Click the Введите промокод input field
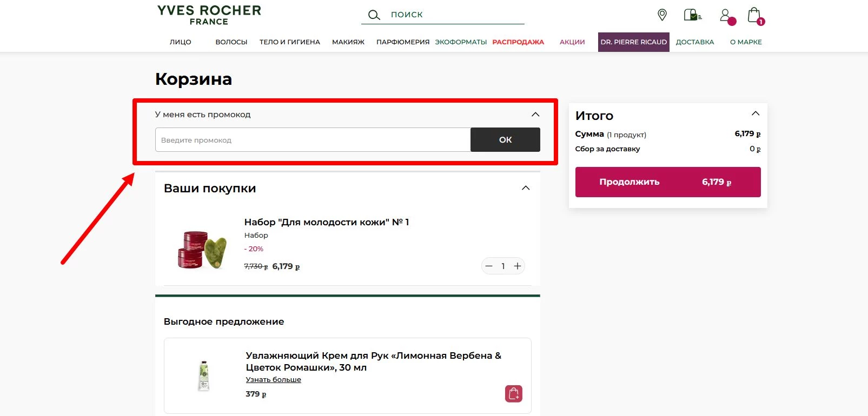868x416 pixels. pyautogui.click(x=313, y=140)
